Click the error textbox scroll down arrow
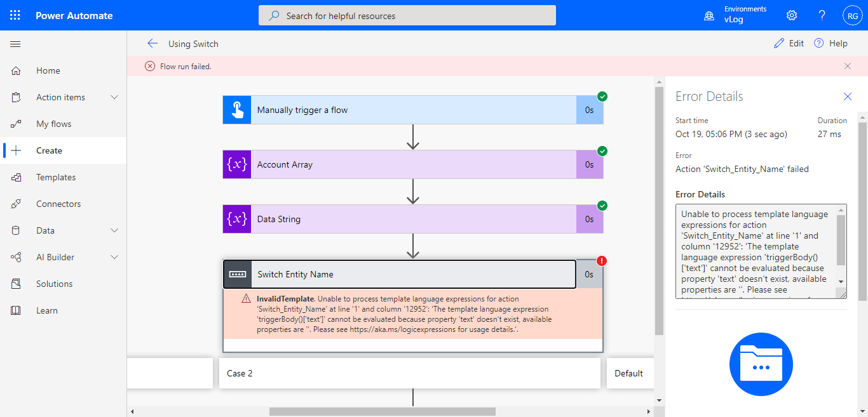Screen dimensions: 868x417 (x=841, y=281)
